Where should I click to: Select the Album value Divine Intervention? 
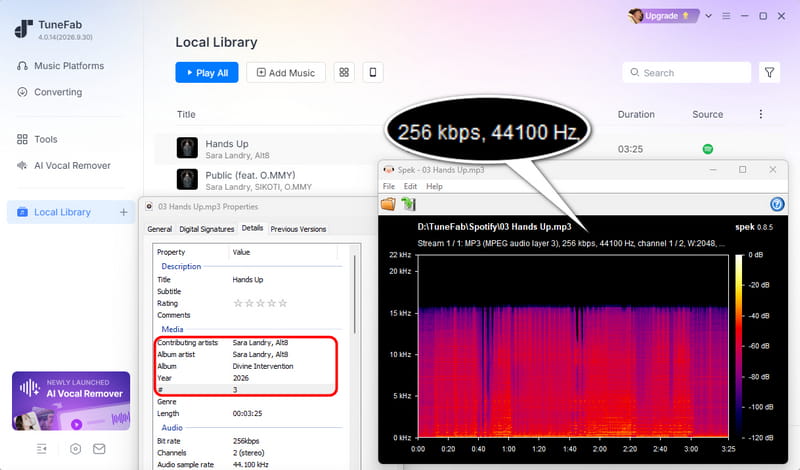click(263, 366)
